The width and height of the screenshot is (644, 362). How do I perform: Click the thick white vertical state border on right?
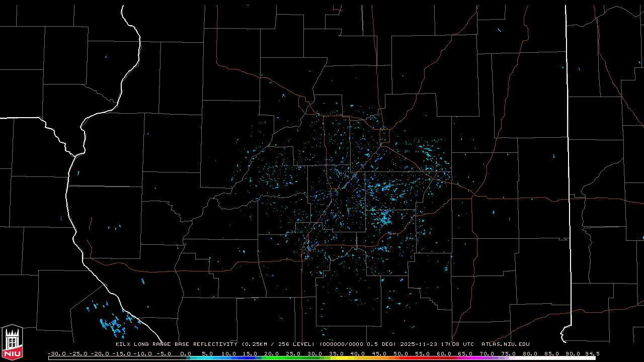(x=568, y=151)
